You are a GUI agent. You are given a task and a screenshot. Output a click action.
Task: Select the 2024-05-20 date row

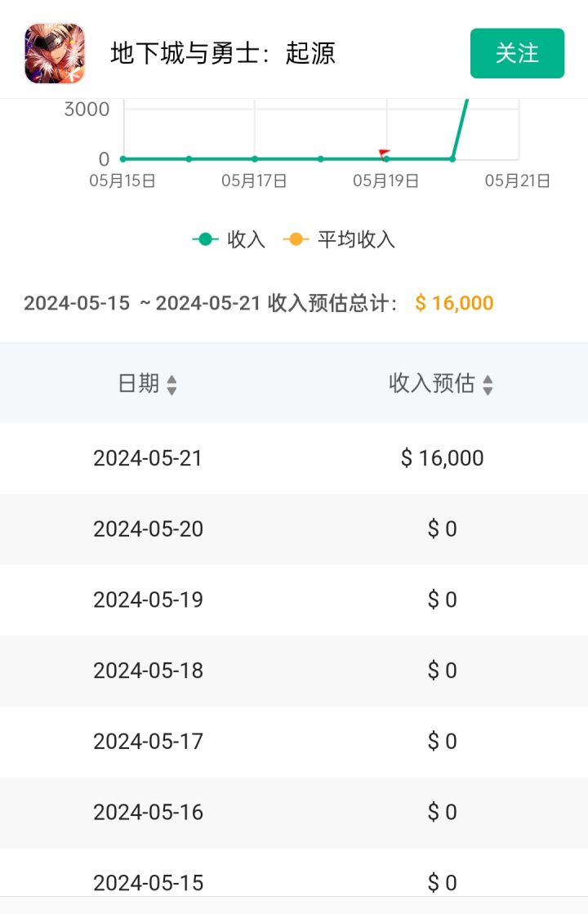coord(148,529)
